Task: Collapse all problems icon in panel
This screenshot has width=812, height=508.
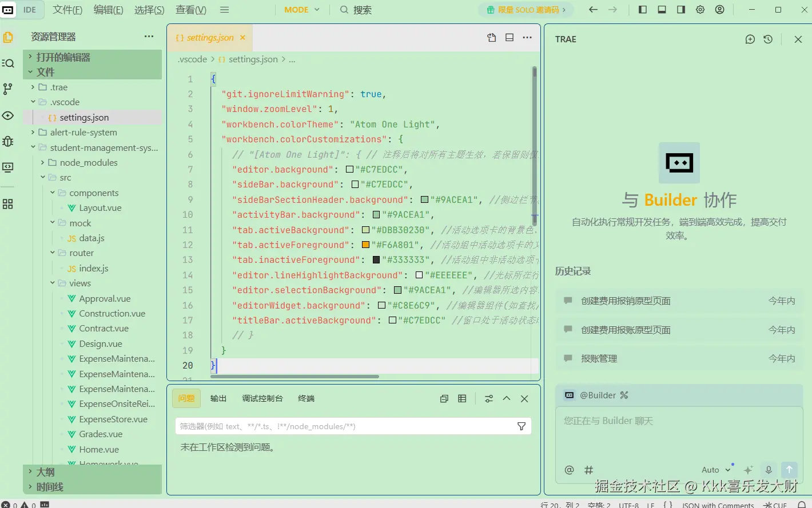Action: (444, 399)
